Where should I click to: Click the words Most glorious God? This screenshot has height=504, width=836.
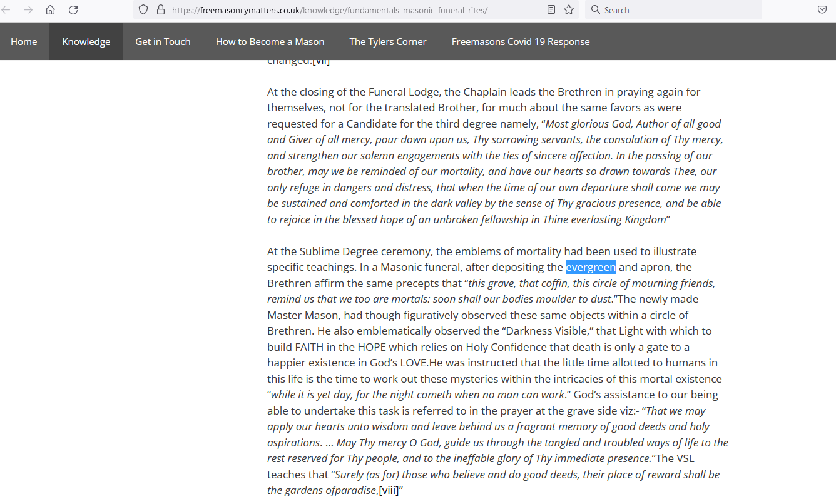588,124
